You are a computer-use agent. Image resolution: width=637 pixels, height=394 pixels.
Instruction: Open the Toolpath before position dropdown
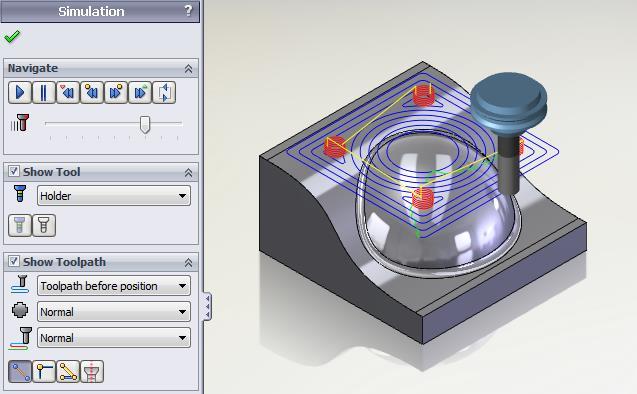(x=114, y=286)
